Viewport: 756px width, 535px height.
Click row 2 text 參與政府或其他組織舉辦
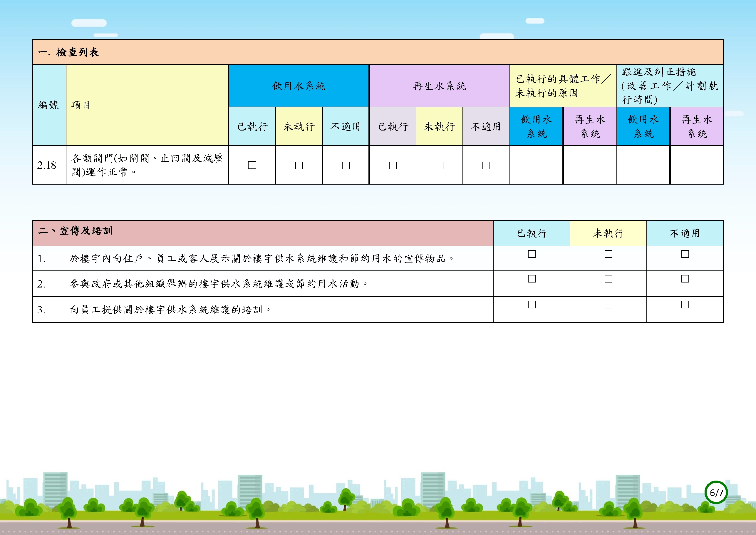(x=219, y=284)
